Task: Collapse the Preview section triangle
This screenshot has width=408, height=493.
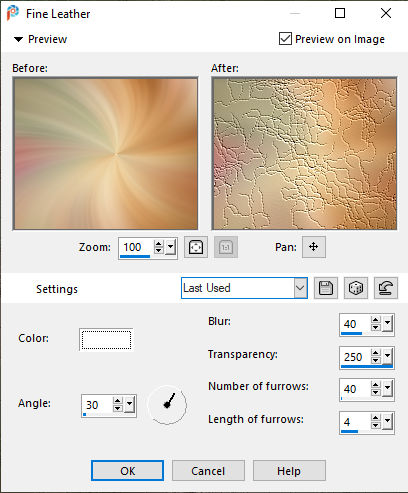Action: (x=18, y=39)
